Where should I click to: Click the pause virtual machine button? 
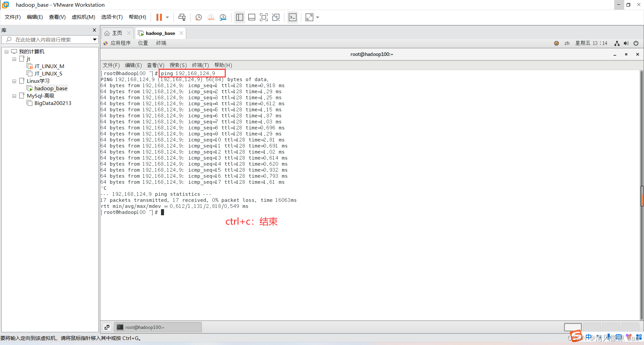159,17
